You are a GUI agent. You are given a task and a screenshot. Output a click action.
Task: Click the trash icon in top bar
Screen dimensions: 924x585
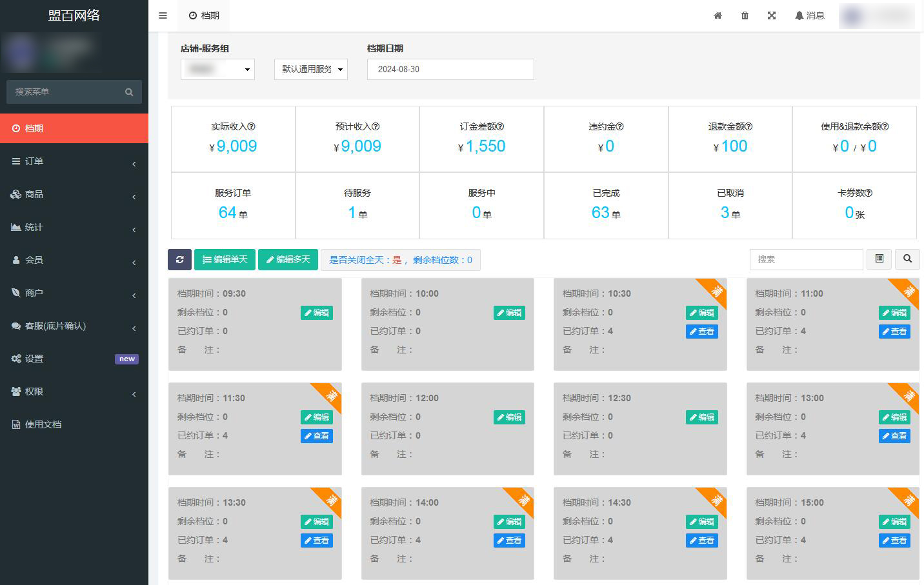[745, 15]
